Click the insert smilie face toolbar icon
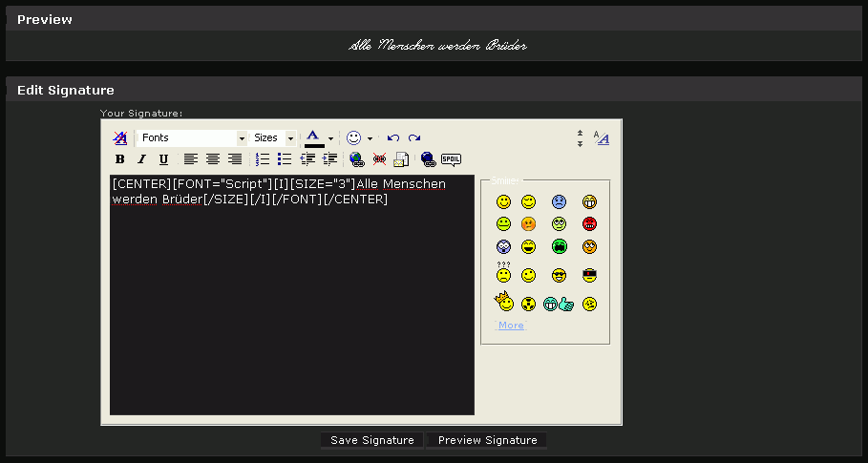Screen dimensions: 868x463 pos(353,137)
